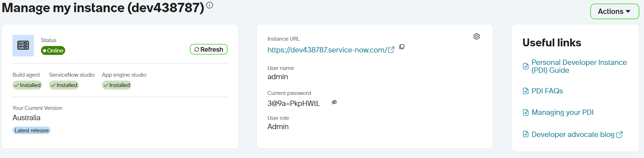The image size is (644, 158).
Task: Open the Actions dropdown menu
Action: (x=614, y=11)
